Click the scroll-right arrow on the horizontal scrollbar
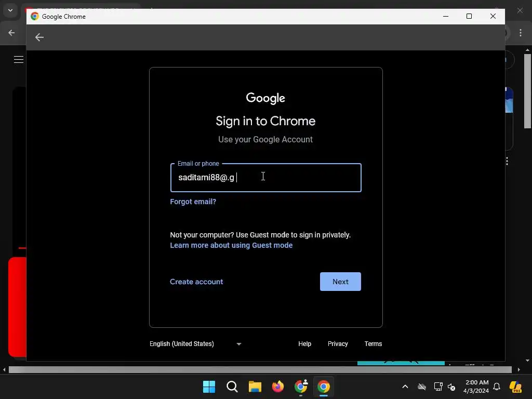The image size is (532, 399). 519,369
